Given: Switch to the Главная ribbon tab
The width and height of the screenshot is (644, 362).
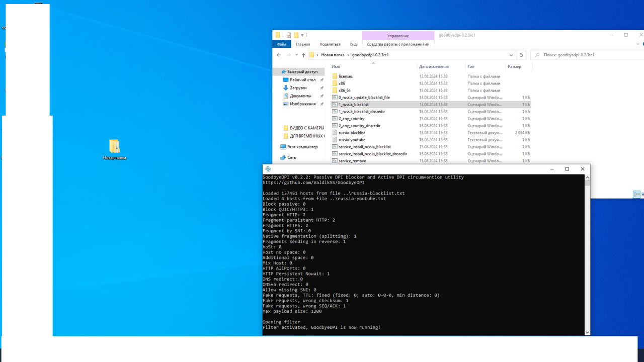Looking at the screenshot, I should [303, 44].
